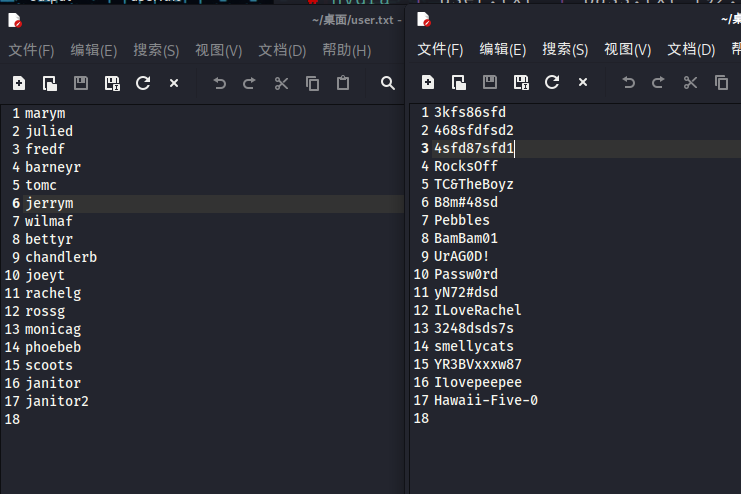The height and width of the screenshot is (494, 741).
Task: Click Close document X in right window toolbar
Action: tap(583, 82)
